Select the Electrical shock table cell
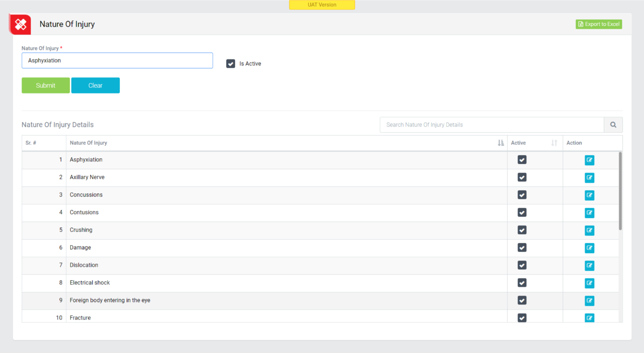 (287, 282)
